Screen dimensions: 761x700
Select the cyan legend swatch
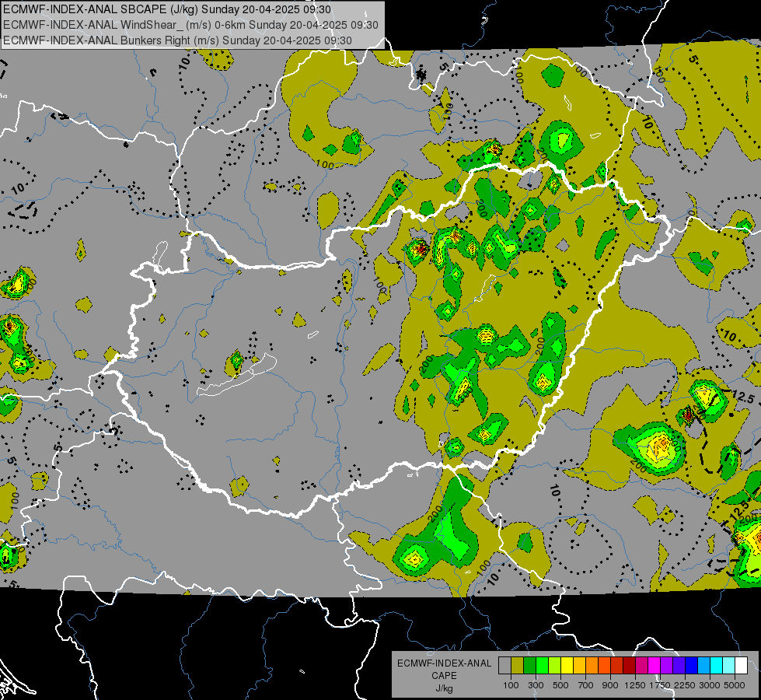(x=716, y=666)
